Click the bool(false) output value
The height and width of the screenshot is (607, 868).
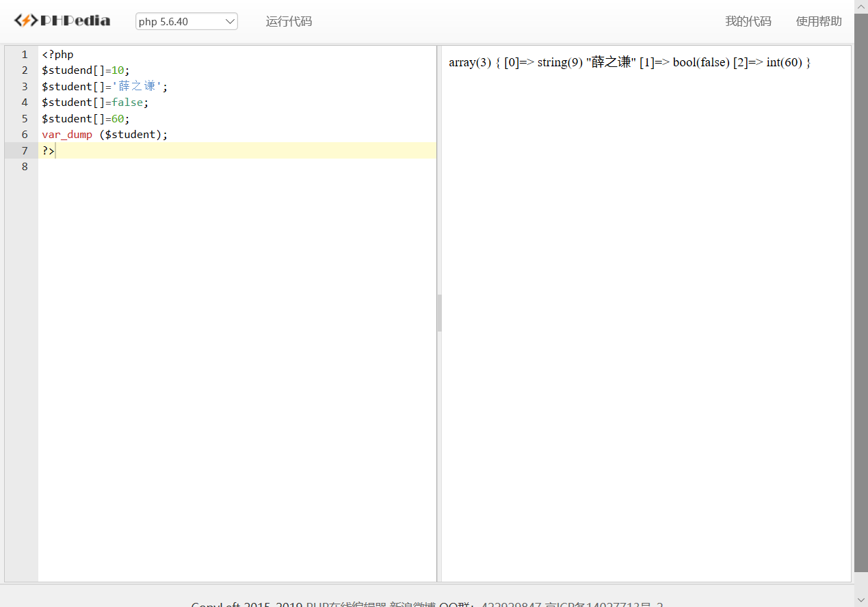(x=701, y=62)
